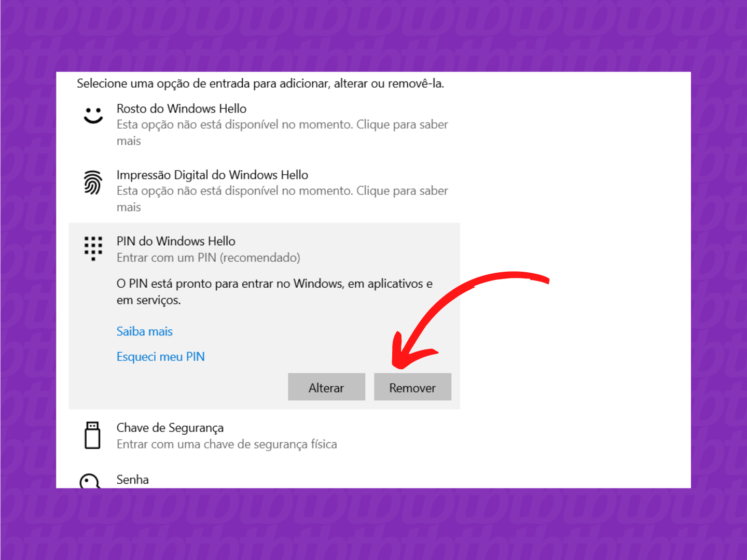Viewport: 747px width, 560px height.
Task: Click Esqueci meu PIN
Action: [x=160, y=356]
